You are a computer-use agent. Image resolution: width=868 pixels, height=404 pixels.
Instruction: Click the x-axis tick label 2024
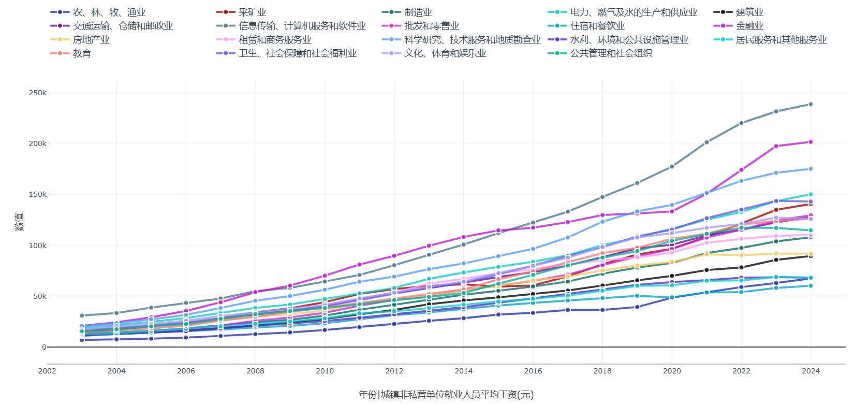811,371
